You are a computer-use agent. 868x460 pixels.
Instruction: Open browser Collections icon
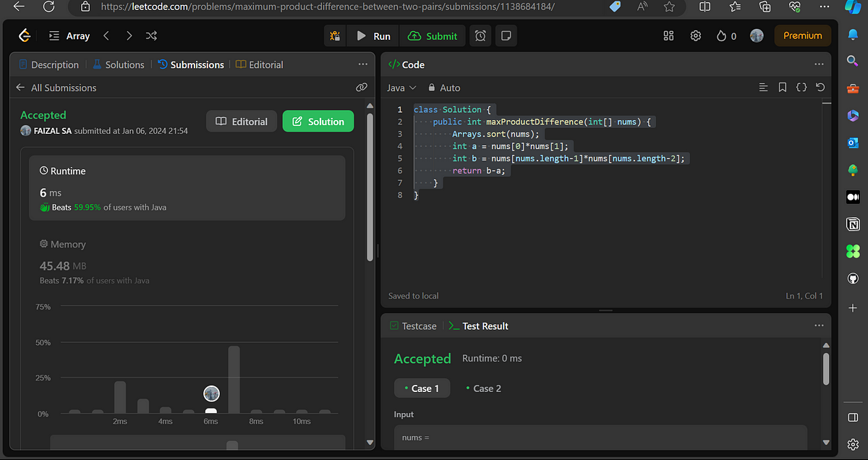[765, 7]
